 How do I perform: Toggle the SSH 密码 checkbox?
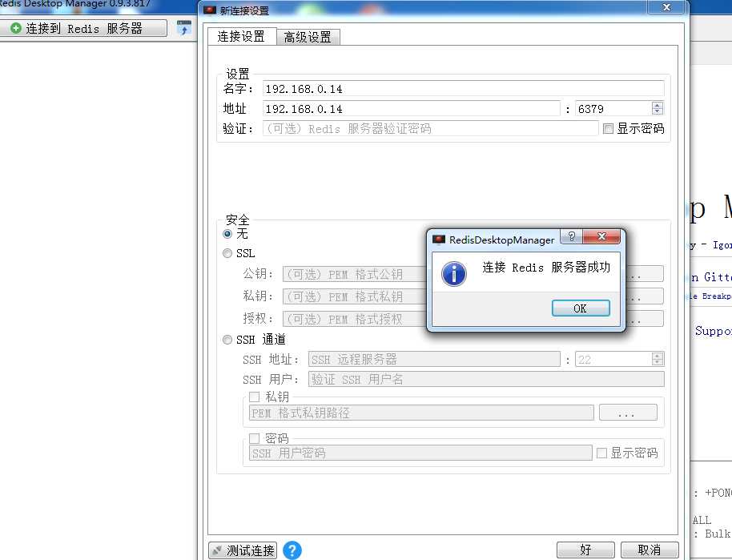point(255,438)
